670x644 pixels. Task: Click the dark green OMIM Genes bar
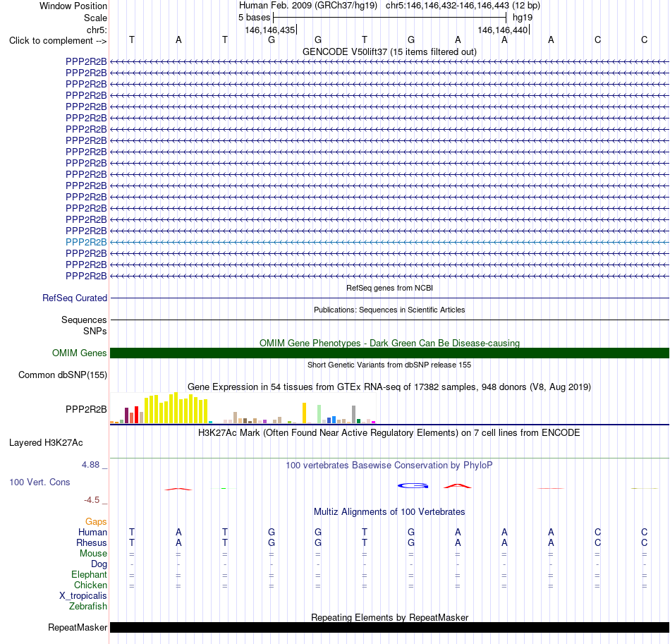tap(389, 353)
